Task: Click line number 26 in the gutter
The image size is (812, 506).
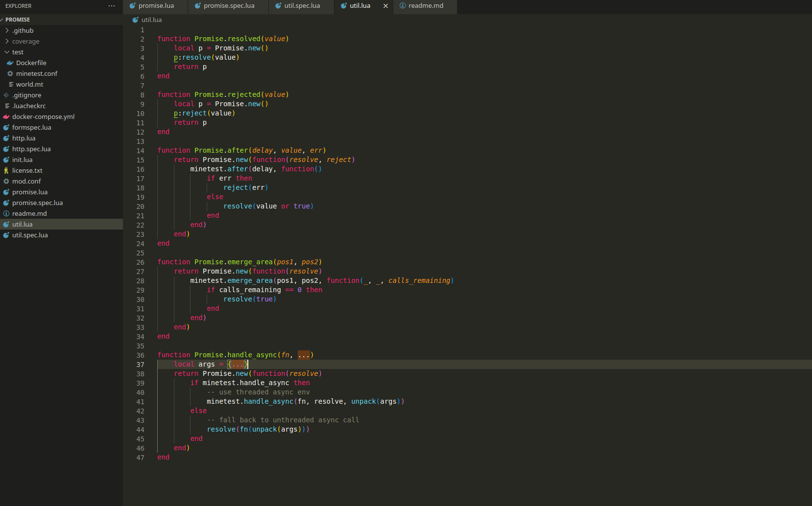Action: tap(141, 262)
